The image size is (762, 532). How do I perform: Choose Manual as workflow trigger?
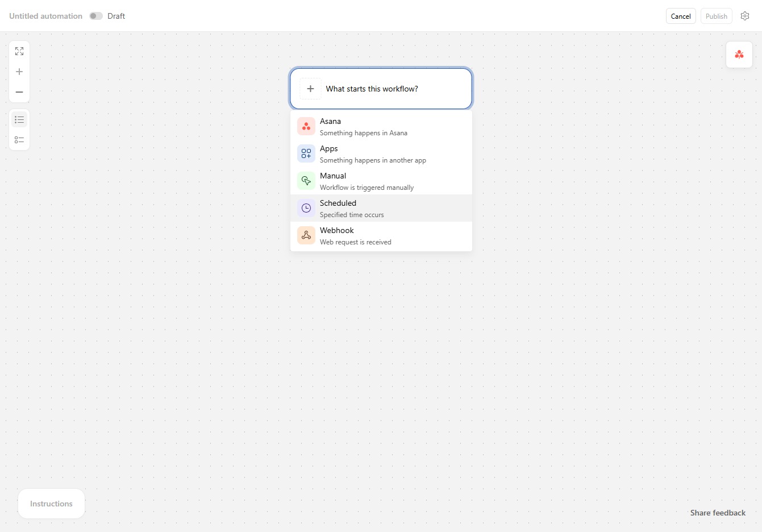pyautogui.click(x=381, y=181)
